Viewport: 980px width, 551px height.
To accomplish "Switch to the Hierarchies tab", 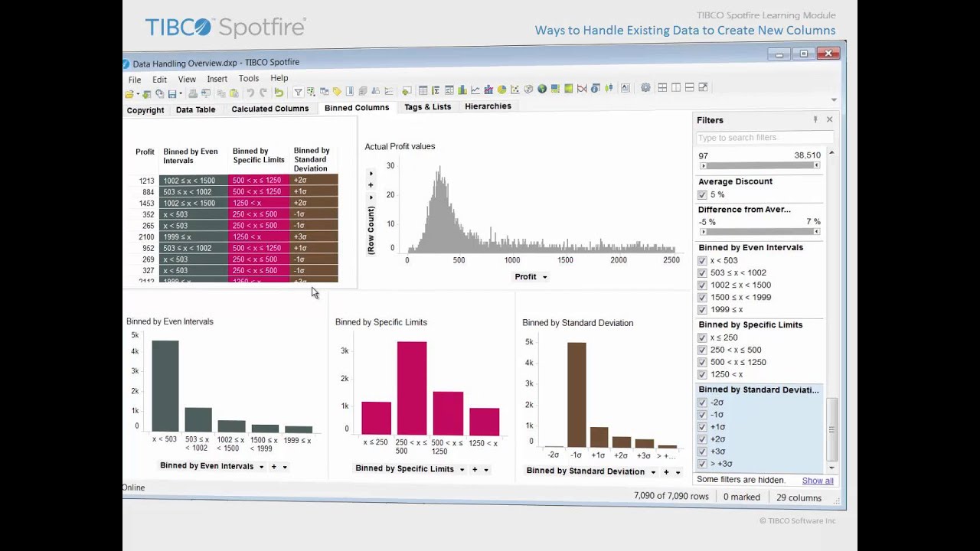I will point(488,106).
